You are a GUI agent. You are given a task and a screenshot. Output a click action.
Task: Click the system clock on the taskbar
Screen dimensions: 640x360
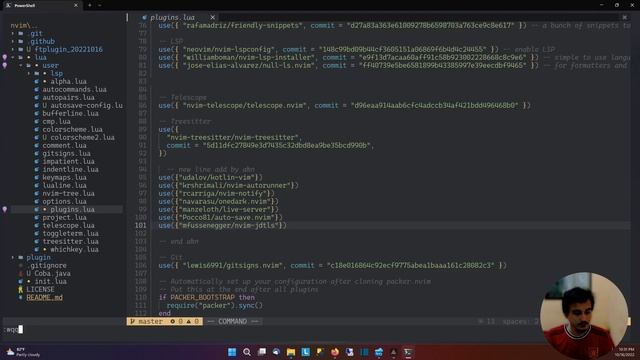tap(626, 352)
